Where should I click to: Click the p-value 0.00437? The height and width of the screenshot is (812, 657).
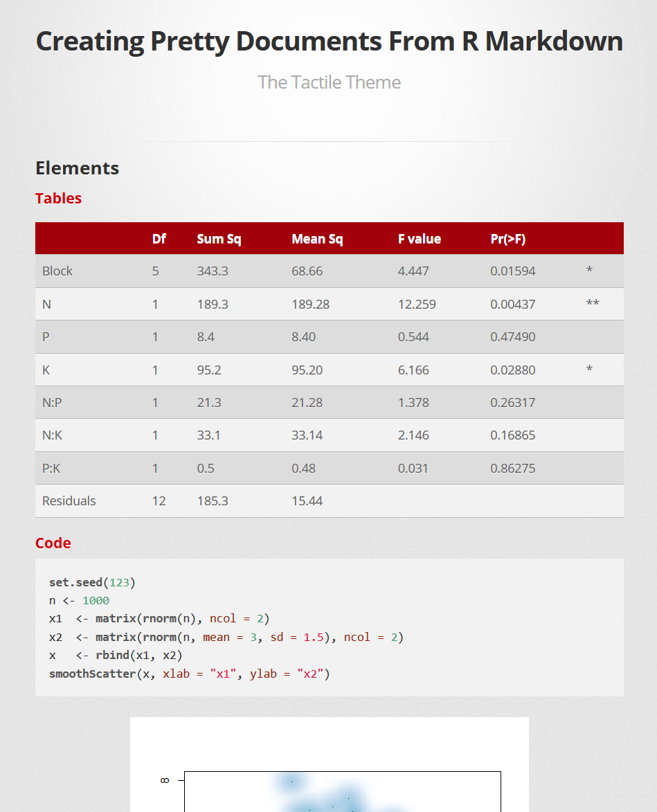(513, 304)
